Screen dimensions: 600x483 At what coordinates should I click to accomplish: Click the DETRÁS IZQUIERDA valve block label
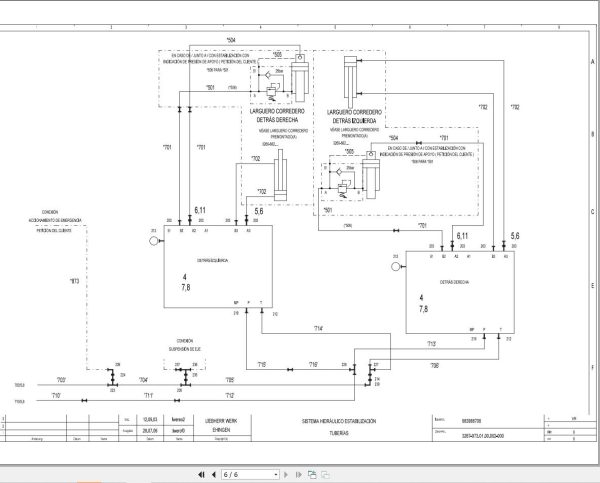213,260
